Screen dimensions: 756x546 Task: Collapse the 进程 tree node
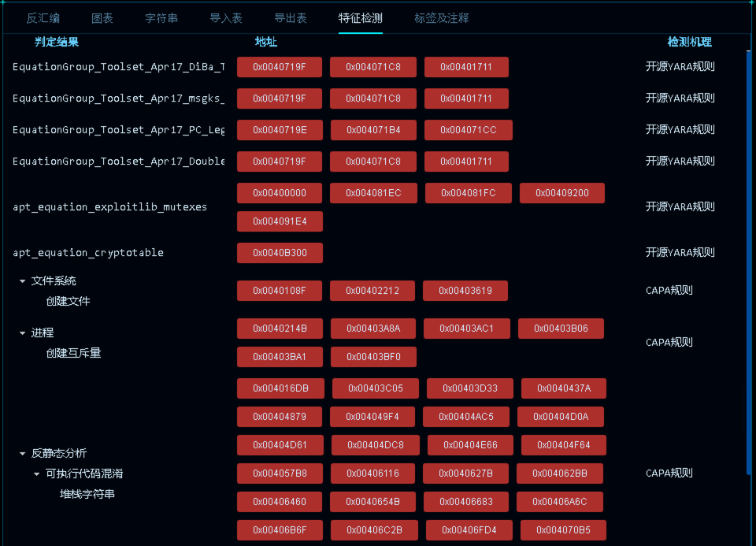coord(22,333)
